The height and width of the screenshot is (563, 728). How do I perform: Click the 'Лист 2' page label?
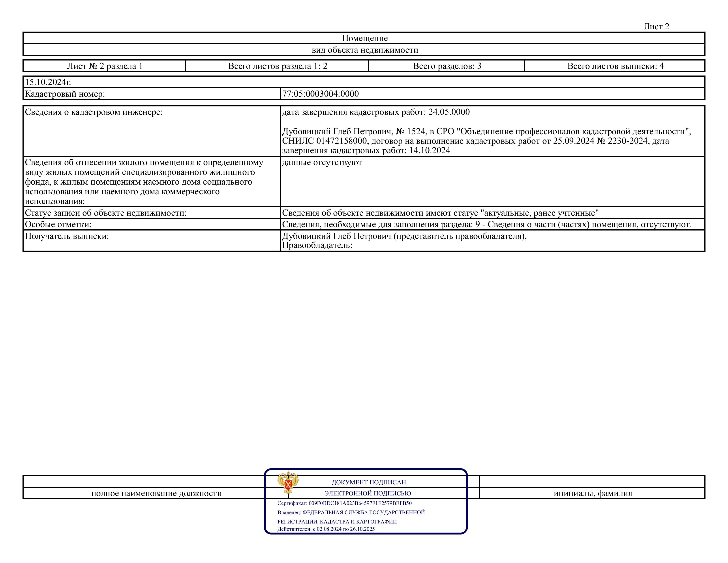(x=656, y=26)
